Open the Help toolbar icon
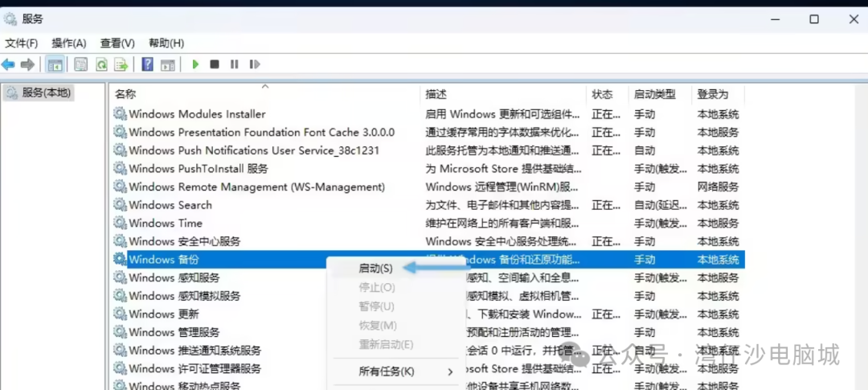 point(147,65)
